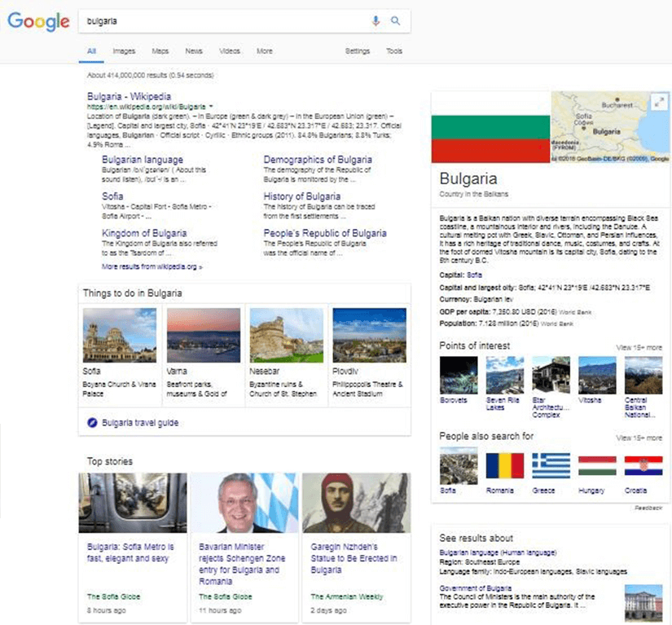
Task: Open the Bulgarian language sitelink
Action: point(143,160)
